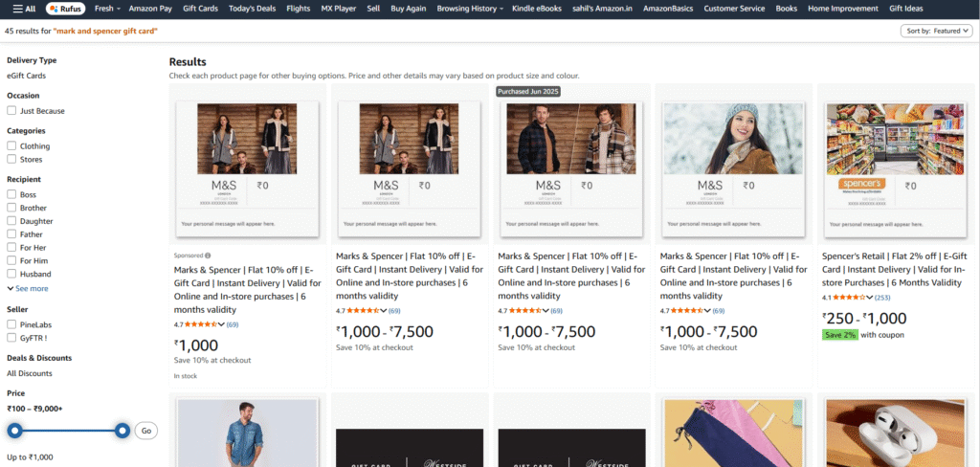Viewport: 980px width, 467px height.
Task: Tick the Husband recipient checkbox
Action: click(x=11, y=274)
